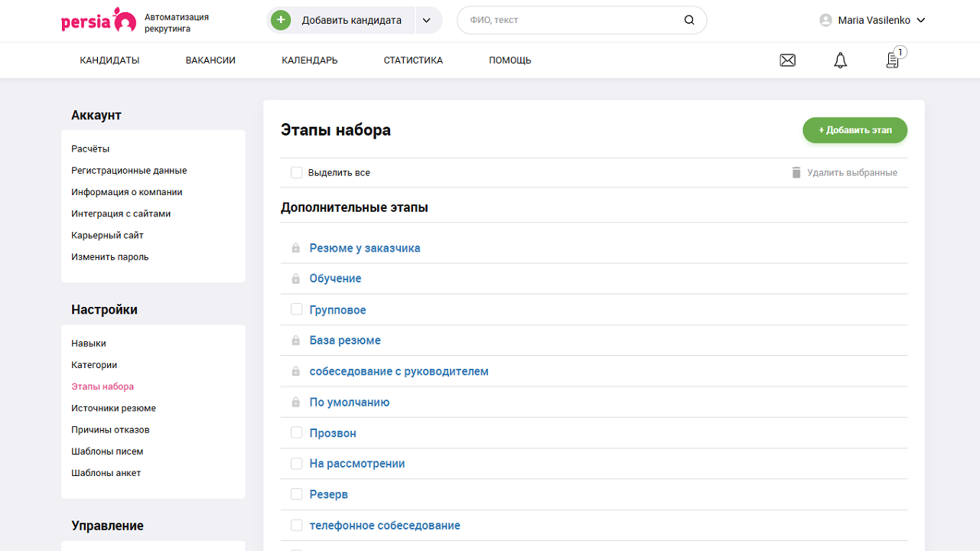Open the notifications bell icon

839,60
